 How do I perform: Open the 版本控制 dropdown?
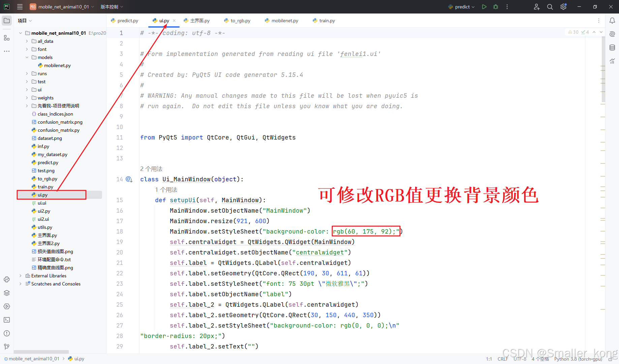tap(112, 7)
